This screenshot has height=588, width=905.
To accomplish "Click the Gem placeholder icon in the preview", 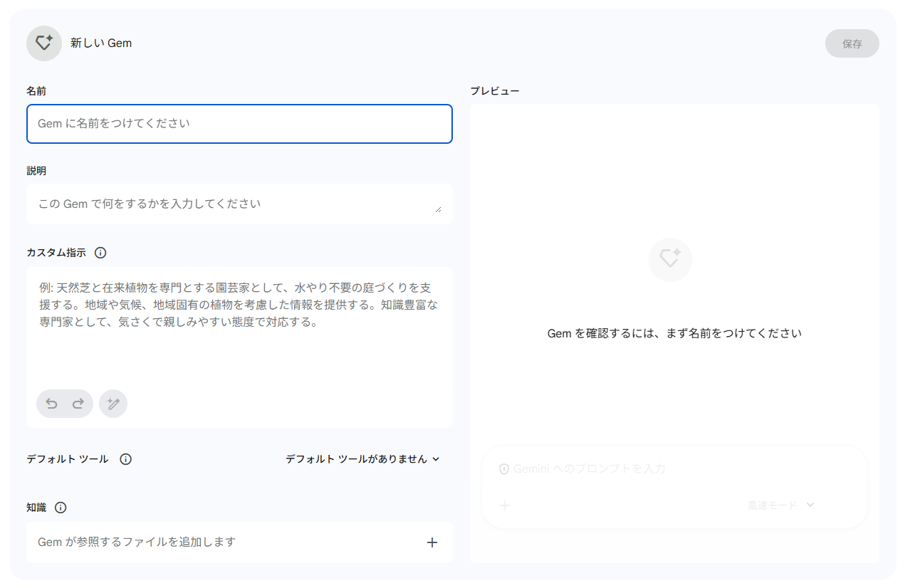I will (x=670, y=260).
